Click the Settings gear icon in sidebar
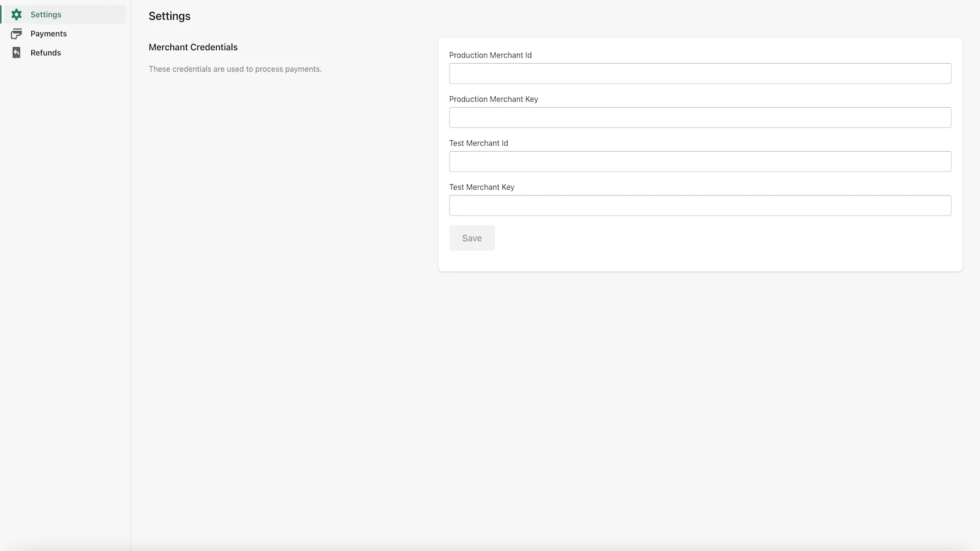This screenshot has width=980, height=551. [x=17, y=15]
